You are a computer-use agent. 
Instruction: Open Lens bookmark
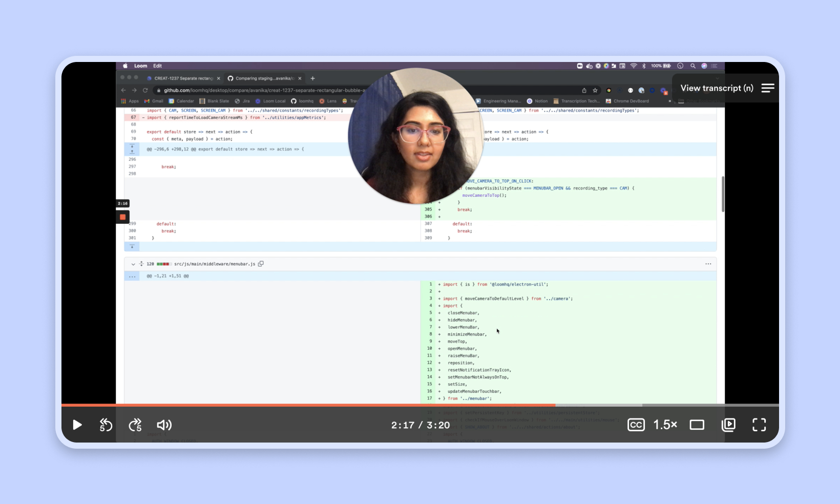point(328,101)
